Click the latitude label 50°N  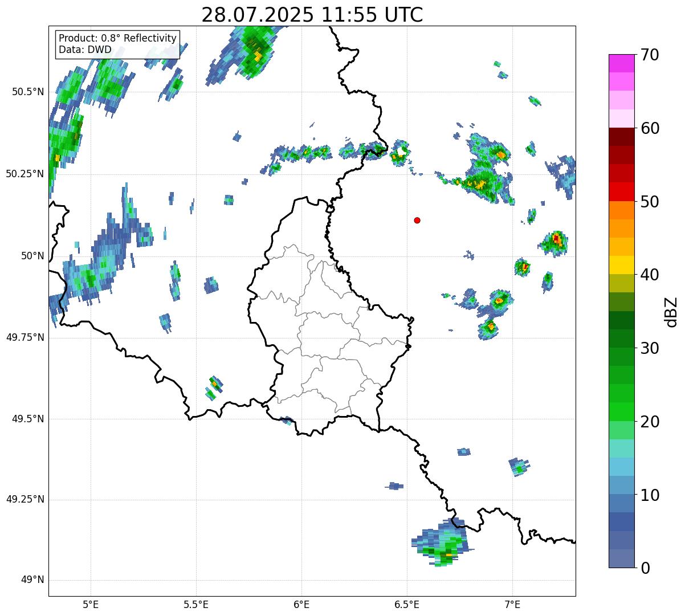[32, 256]
